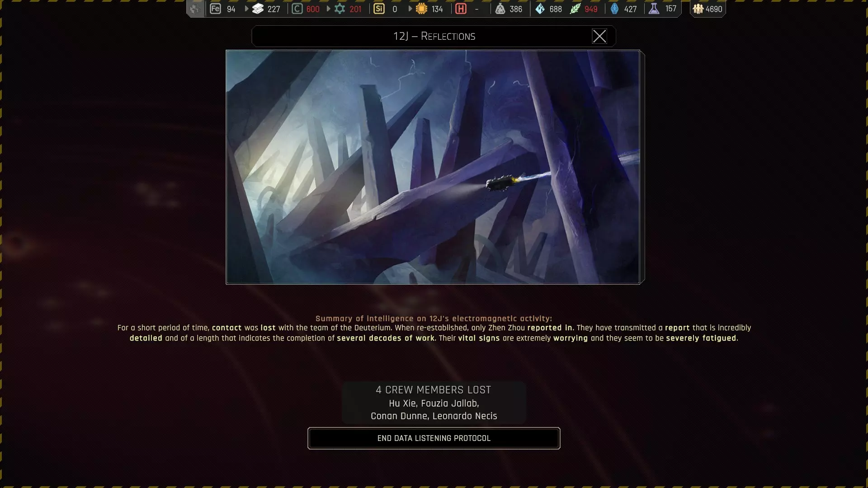Click the population people icon
This screenshot has width=868, height=488.
point(698,9)
